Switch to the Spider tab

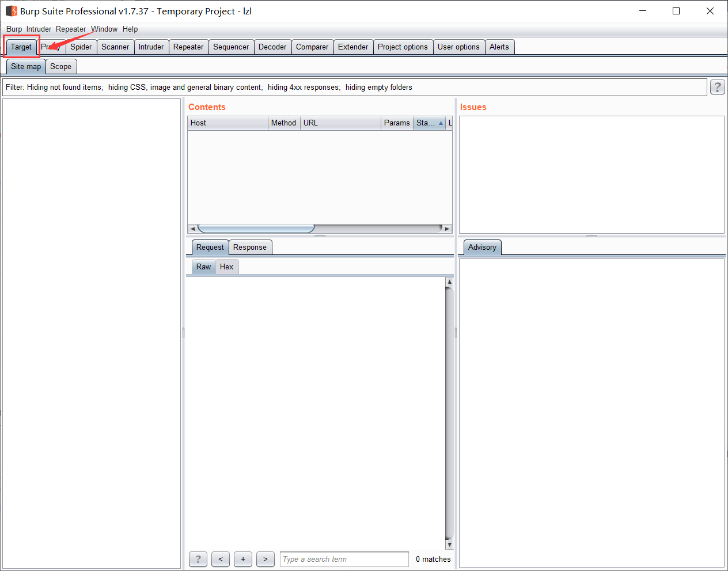pos(81,47)
